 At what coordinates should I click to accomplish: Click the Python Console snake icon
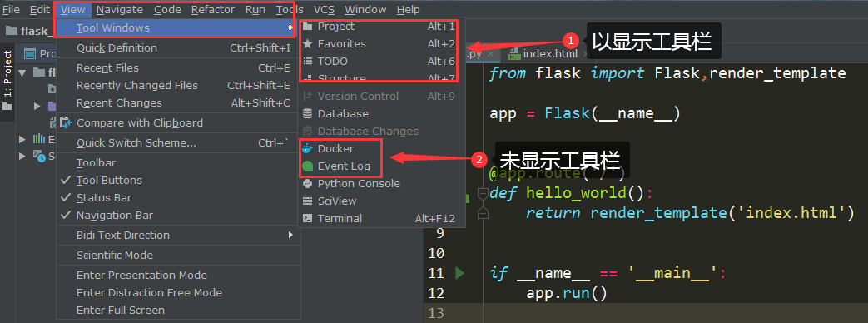tap(307, 183)
